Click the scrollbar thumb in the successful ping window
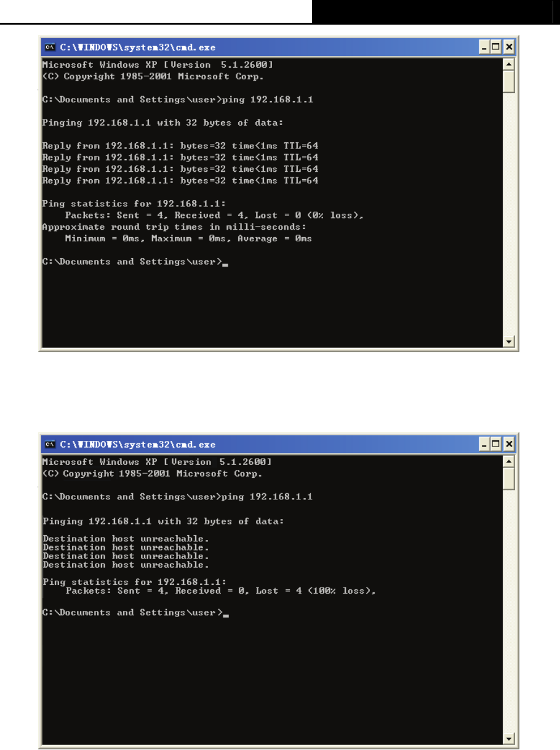 click(x=509, y=81)
